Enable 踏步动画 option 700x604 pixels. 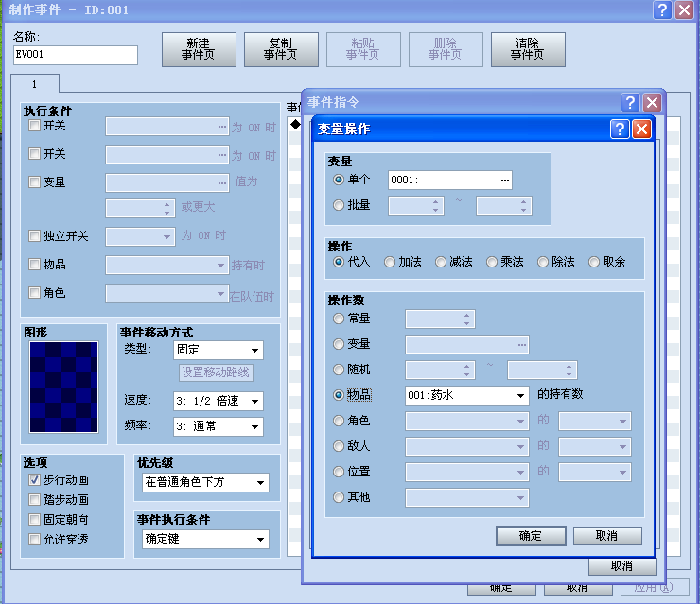pyautogui.click(x=34, y=500)
